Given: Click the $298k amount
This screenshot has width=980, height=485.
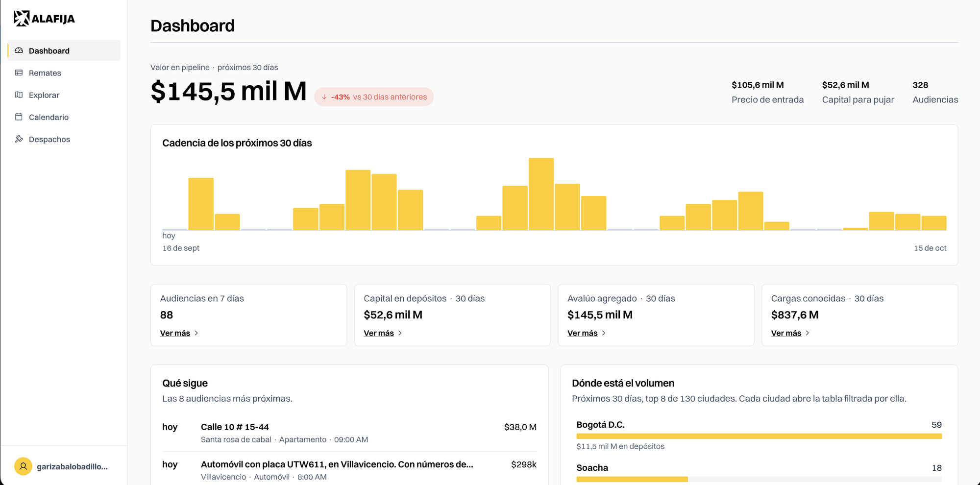Looking at the screenshot, I should pyautogui.click(x=523, y=464).
